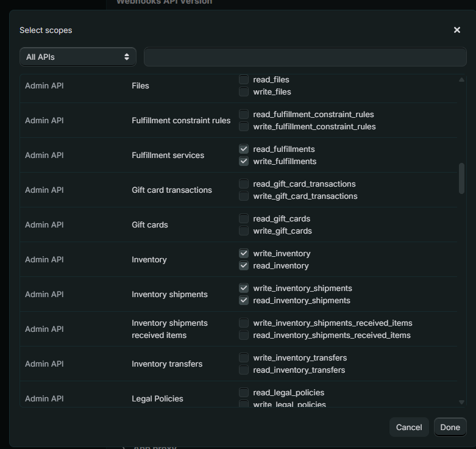This screenshot has width=476, height=449.
Task: Tick the write_gift_cards checkbox
Action: pyautogui.click(x=244, y=231)
